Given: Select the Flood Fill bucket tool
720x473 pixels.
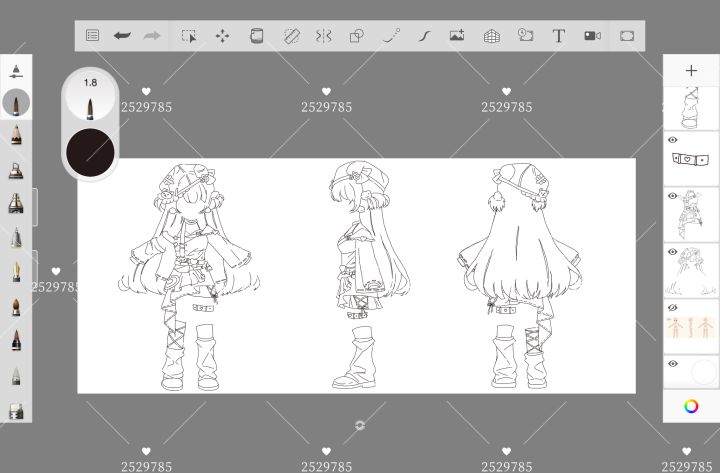Looking at the screenshot, I should pos(257,35).
